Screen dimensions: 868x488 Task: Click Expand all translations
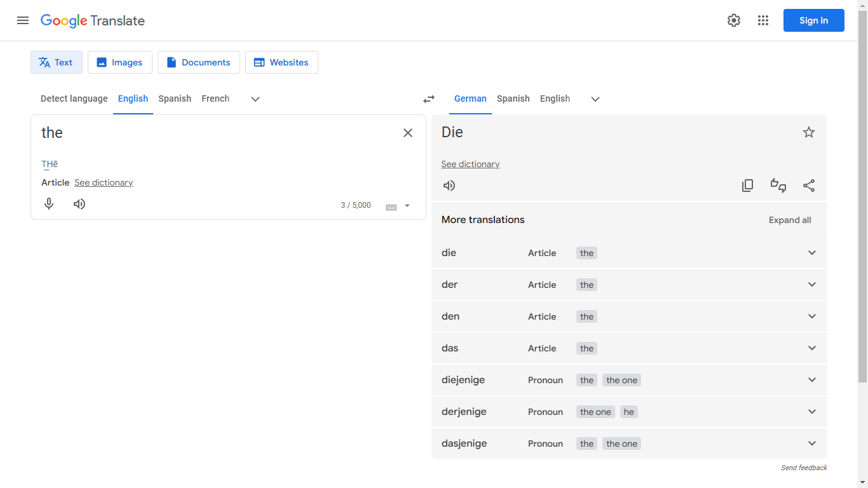pyautogui.click(x=790, y=220)
